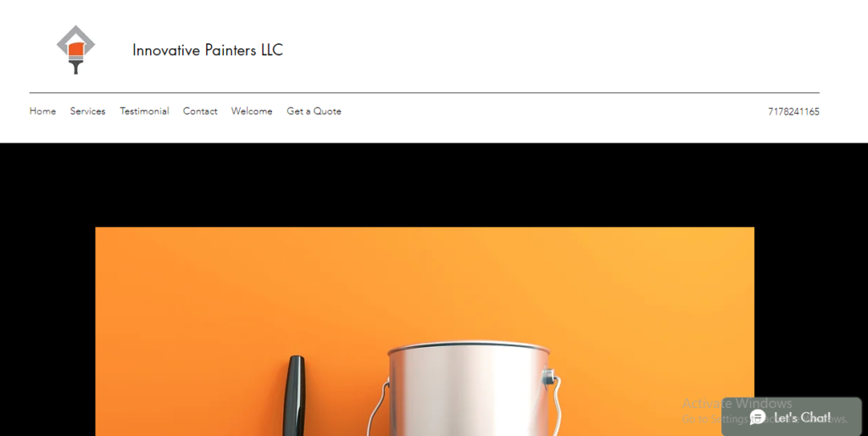Open the Contact page
This screenshot has height=436, width=868.
coord(200,111)
